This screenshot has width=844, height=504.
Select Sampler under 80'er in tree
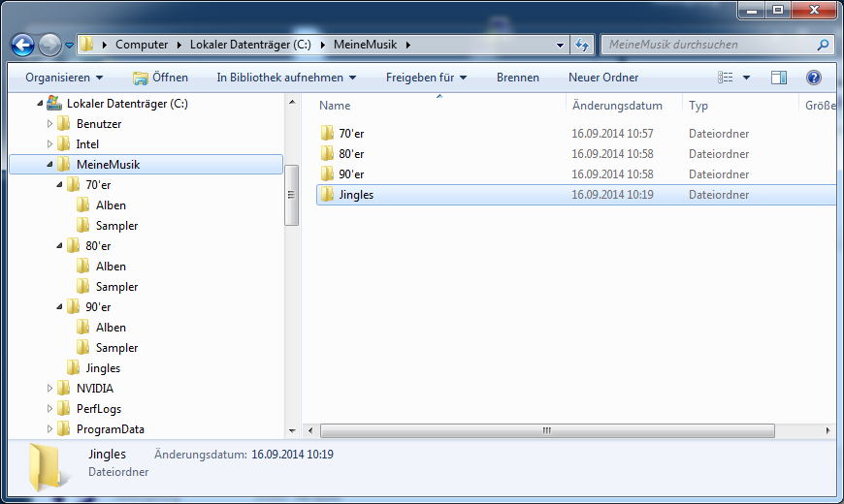click(x=116, y=287)
